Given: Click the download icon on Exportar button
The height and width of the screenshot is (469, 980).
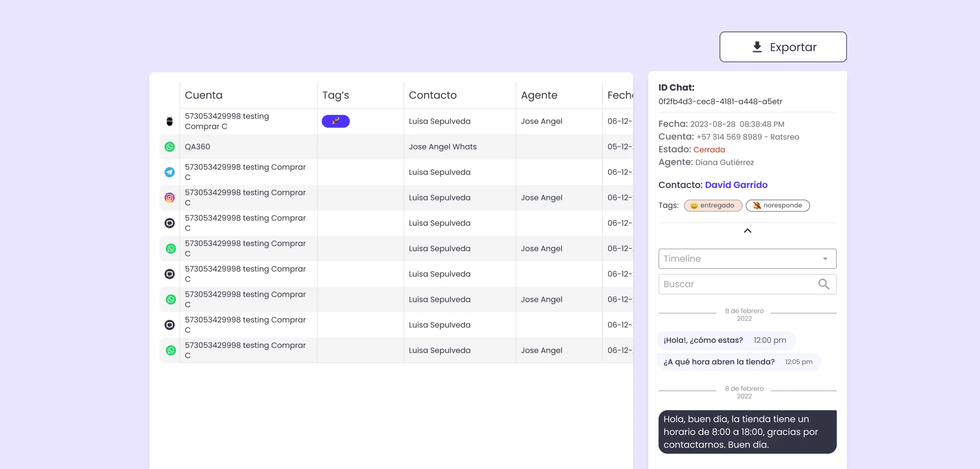Looking at the screenshot, I should [x=757, y=47].
